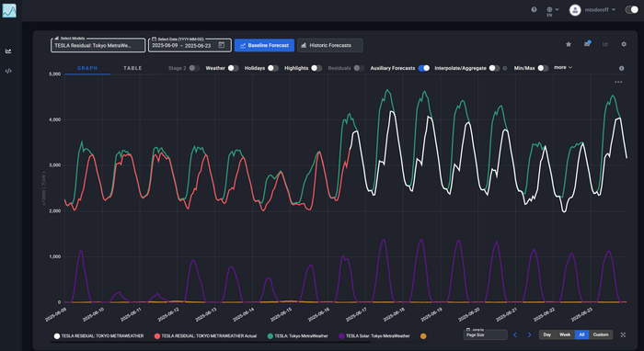Expand the more options dropdown
The image size is (644, 351).
tap(563, 68)
